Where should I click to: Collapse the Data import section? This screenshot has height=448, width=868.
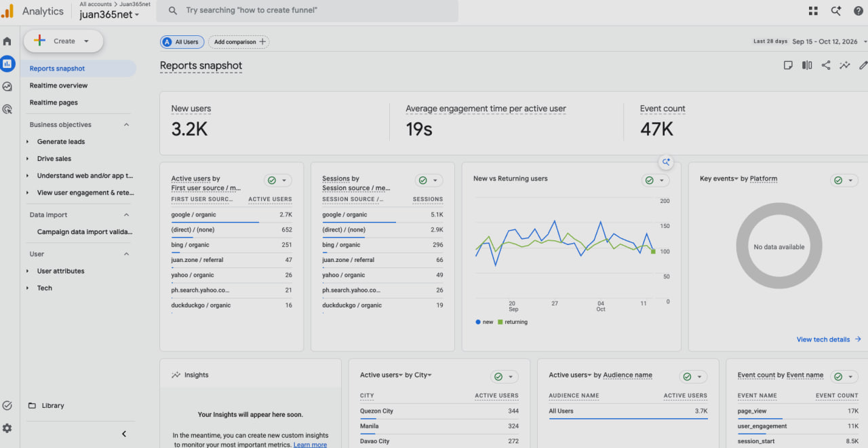(x=126, y=215)
